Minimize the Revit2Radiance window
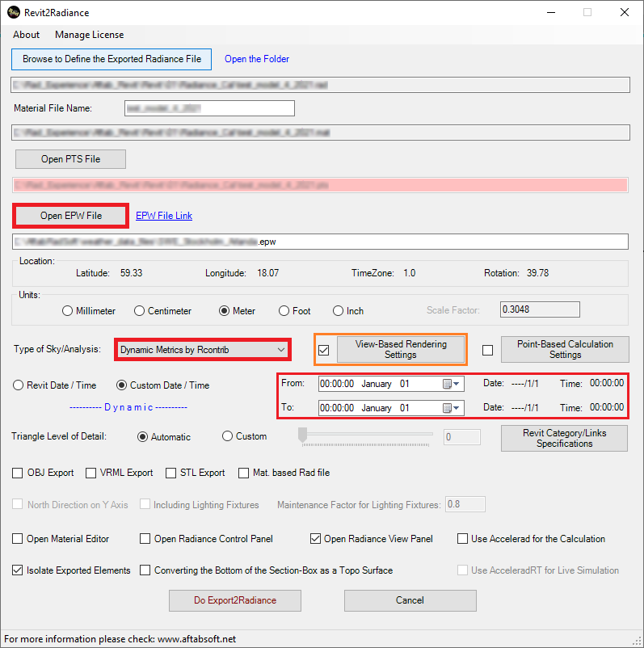 click(x=551, y=12)
